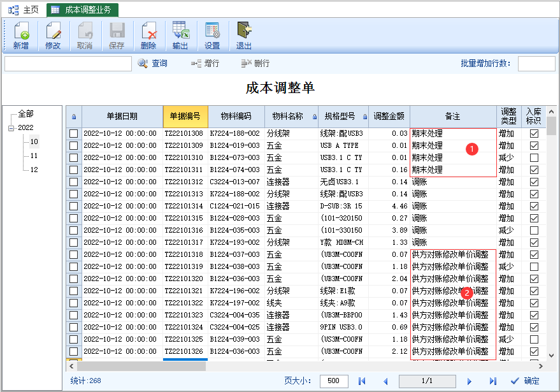Select month 10 in the tree

34,142
